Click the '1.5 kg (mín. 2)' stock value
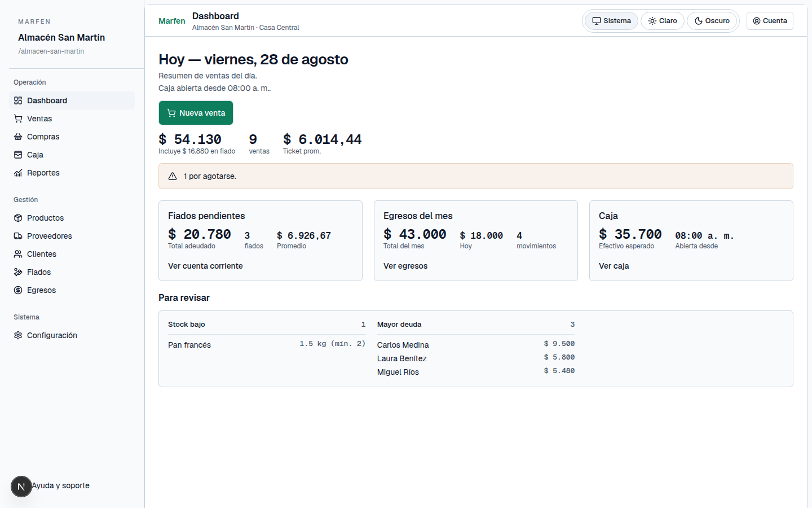Viewport: 812px width, 508px height. [x=333, y=344]
